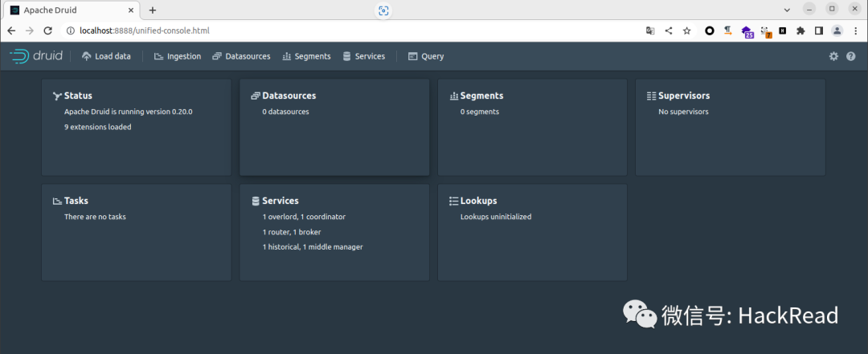Open the Load data view
The width and height of the screenshot is (868, 354).
coord(106,56)
